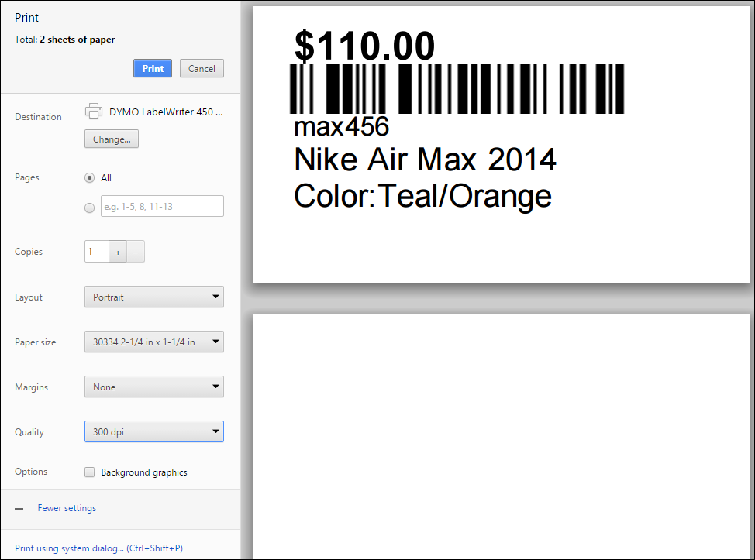Click the page range input field

pos(162,206)
